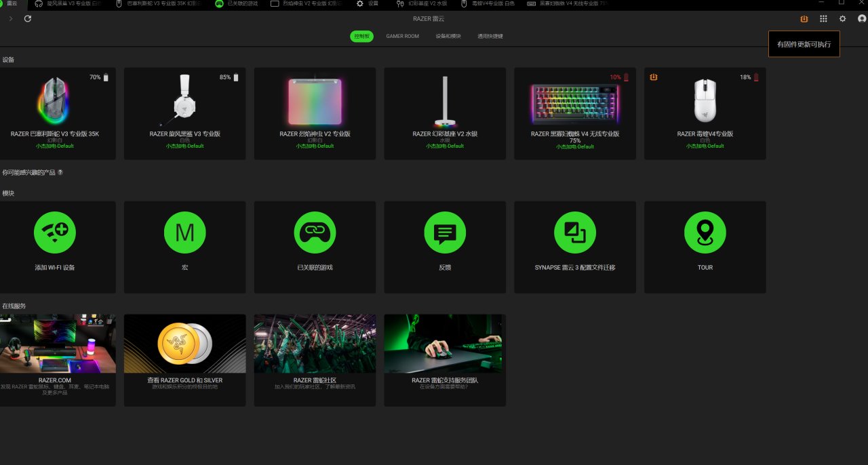Viewport: 868px width, 465px height.
Task: Open the 设备和模块 tab
Action: pyautogui.click(x=448, y=36)
